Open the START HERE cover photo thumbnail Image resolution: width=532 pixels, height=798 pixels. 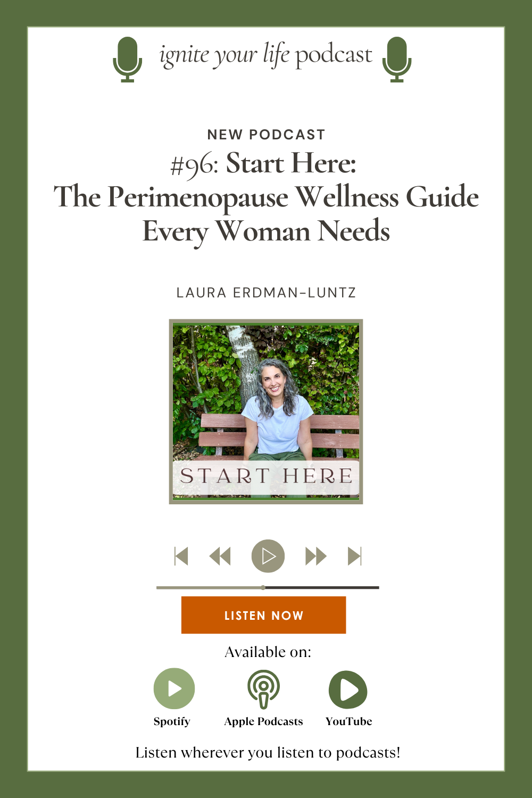point(266,412)
